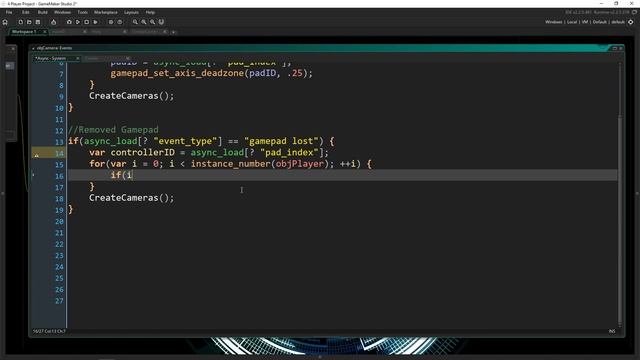Add a new workspace with plus button

(x=173, y=32)
